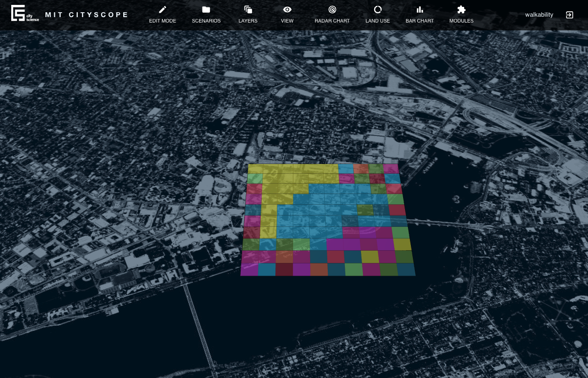This screenshot has height=378, width=588.
Task: Click the EDIT MODE text label
Action: pos(162,21)
